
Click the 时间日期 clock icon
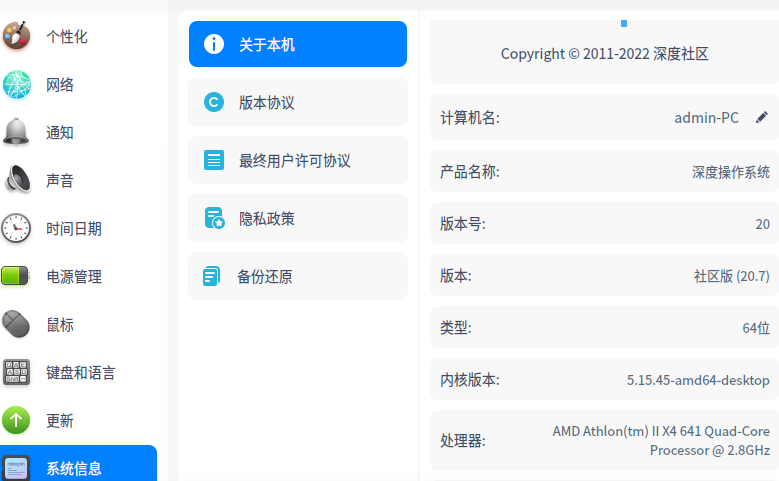[16, 228]
